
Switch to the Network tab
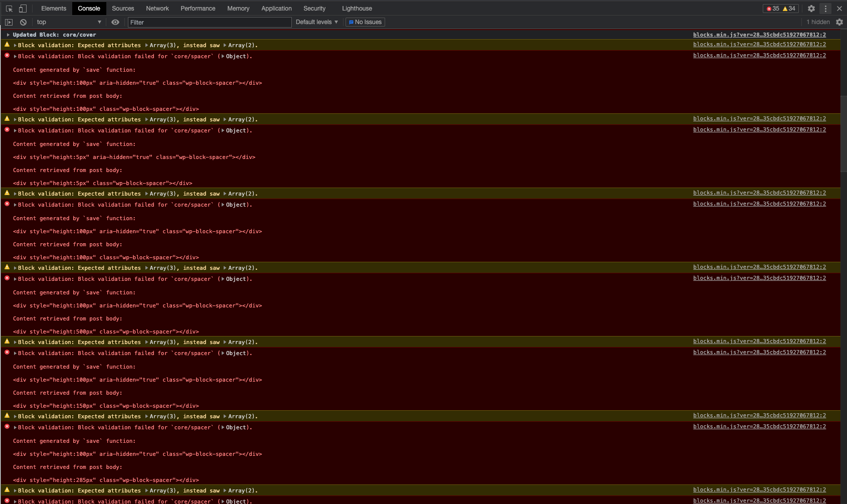point(157,9)
